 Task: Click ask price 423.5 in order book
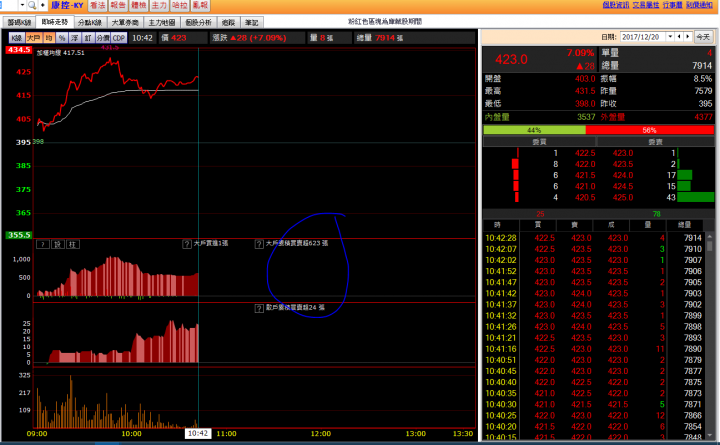click(x=623, y=164)
